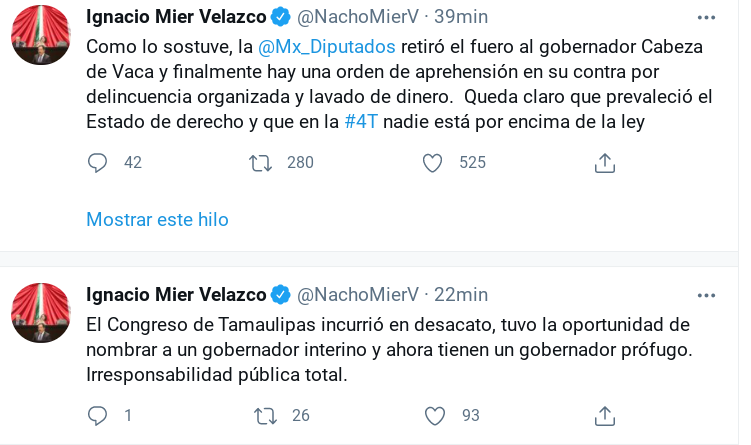Click the Mostrar este hilo link

(157, 220)
